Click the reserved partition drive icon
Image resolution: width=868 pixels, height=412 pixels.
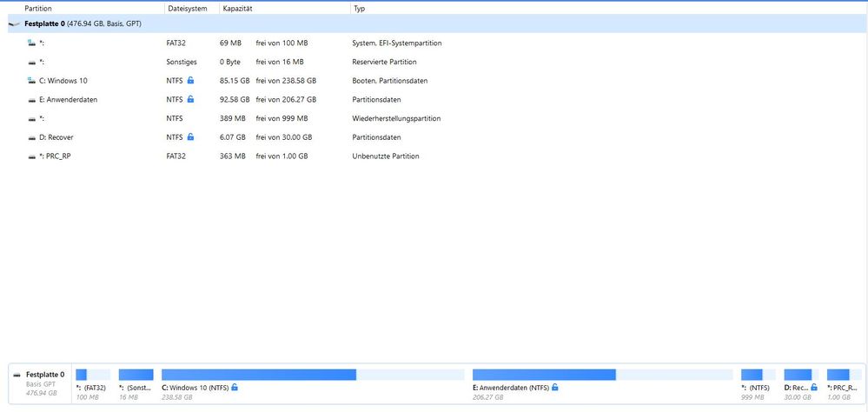pyautogui.click(x=32, y=62)
